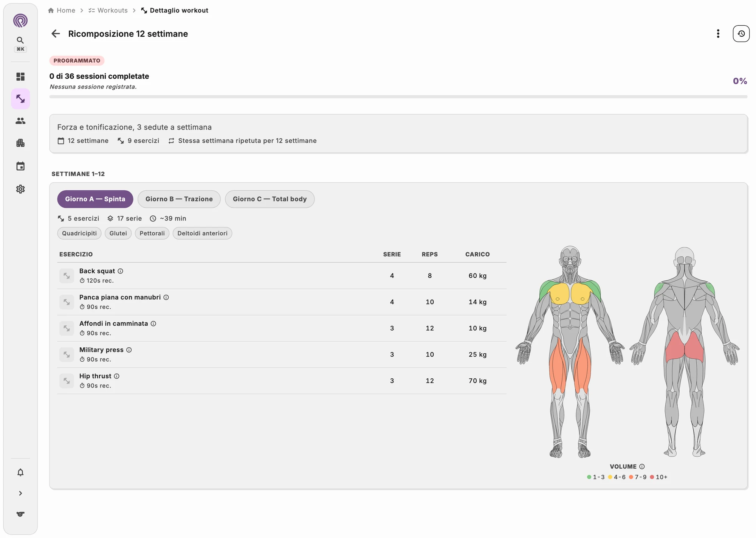Switch to Giorno C — Total body tab
This screenshot has height=538, width=756.
pyautogui.click(x=270, y=199)
